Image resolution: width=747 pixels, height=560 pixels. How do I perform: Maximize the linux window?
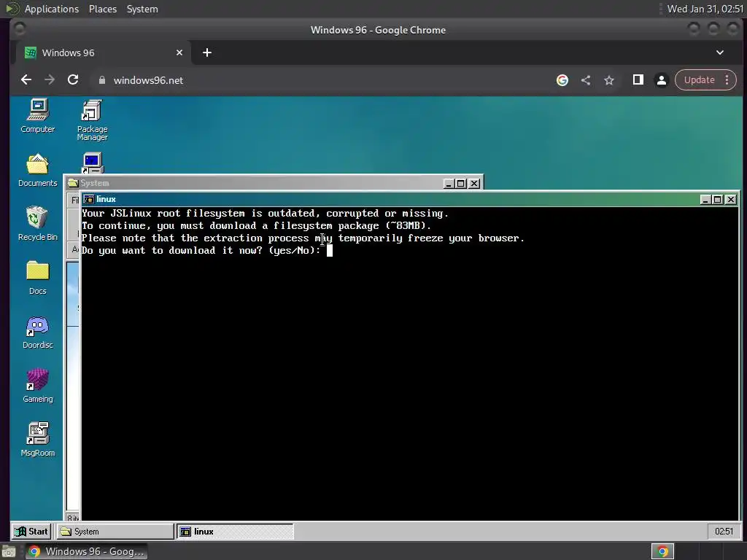[718, 200]
